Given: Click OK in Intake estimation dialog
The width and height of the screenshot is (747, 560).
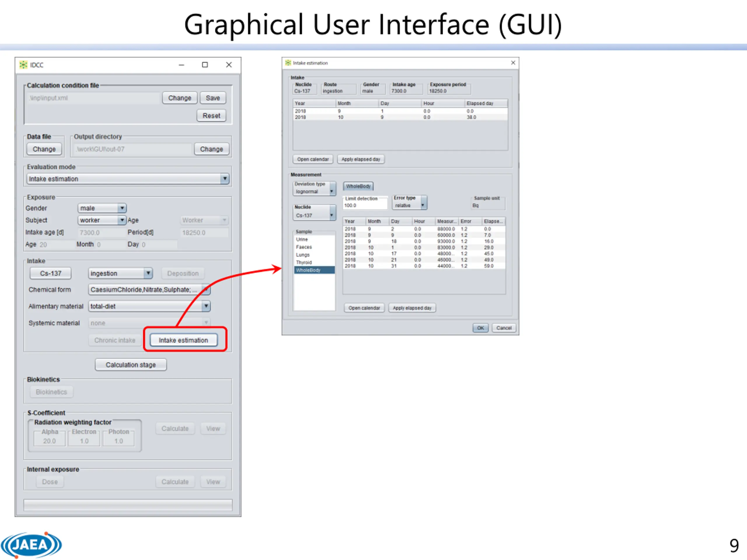Looking at the screenshot, I should coord(480,328).
